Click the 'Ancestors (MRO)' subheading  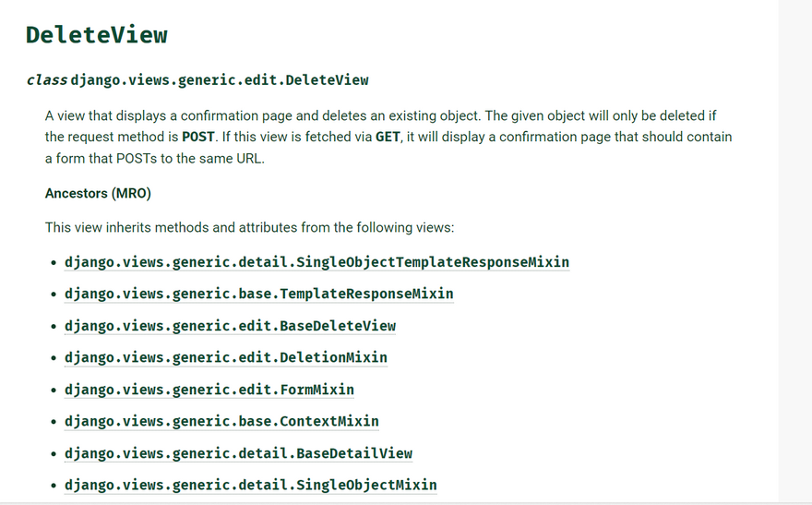pos(98,194)
